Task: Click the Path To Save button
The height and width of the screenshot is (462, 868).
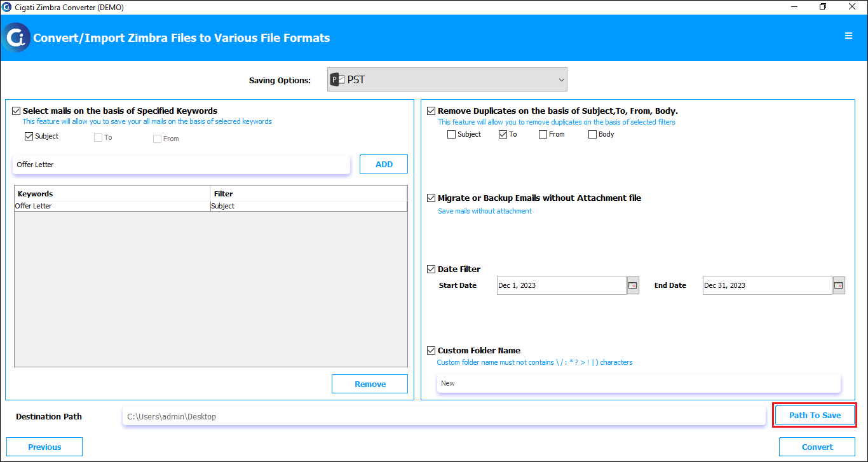Action: [815, 415]
